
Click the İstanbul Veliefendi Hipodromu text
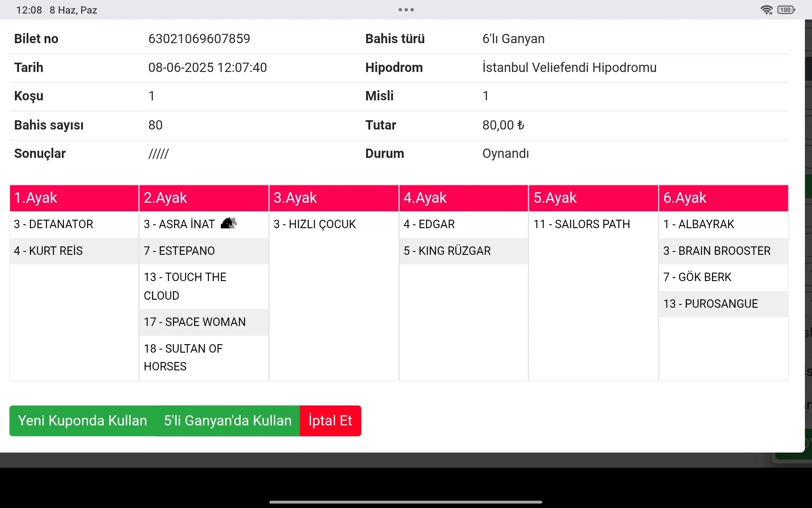(569, 68)
